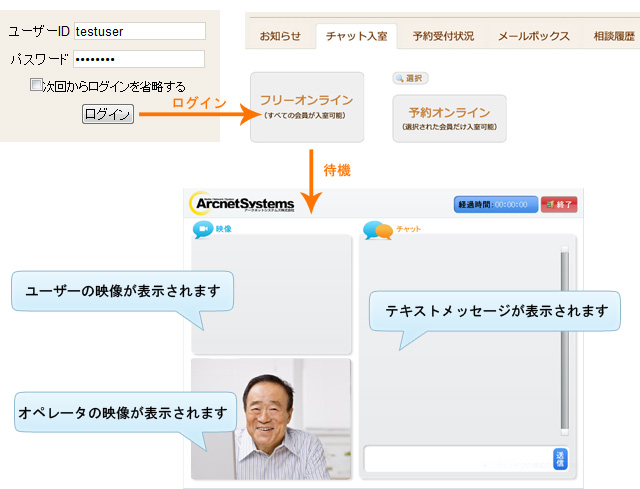The height and width of the screenshot is (489, 640).
Task: Click the ArcnetSystems logo
Action: pyautogui.click(x=242, y=203)
